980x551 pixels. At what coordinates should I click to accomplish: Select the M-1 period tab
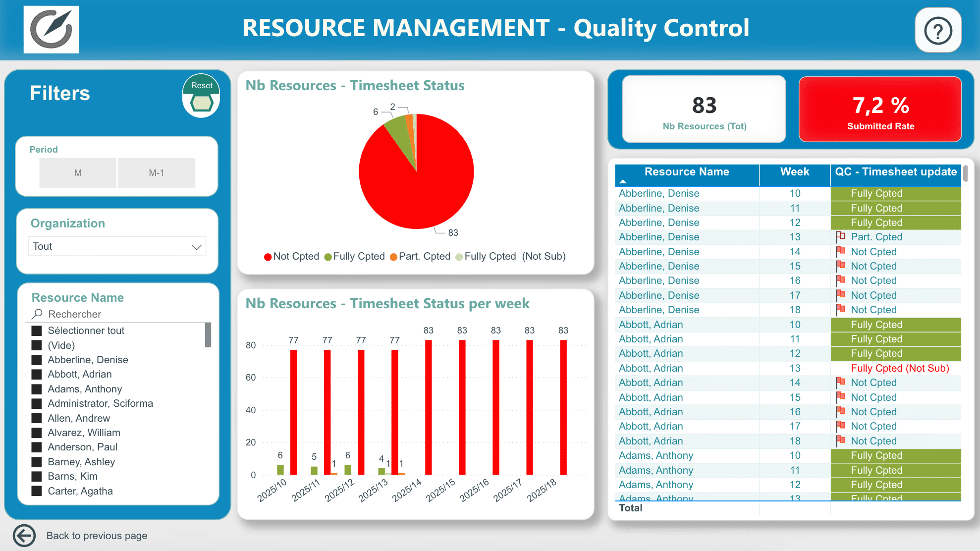pos(157,173)
